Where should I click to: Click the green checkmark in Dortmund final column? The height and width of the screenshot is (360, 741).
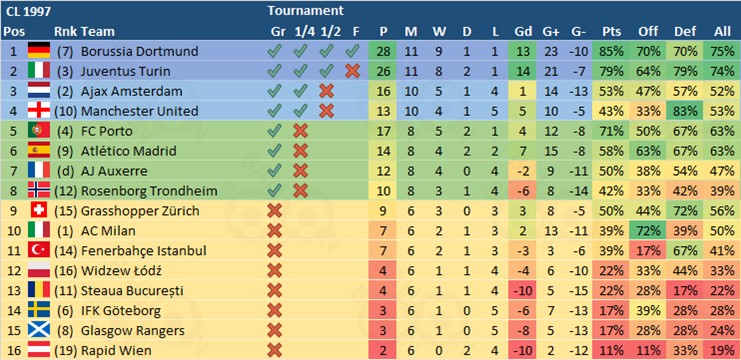pyautogui.click(x=352, y=51)
